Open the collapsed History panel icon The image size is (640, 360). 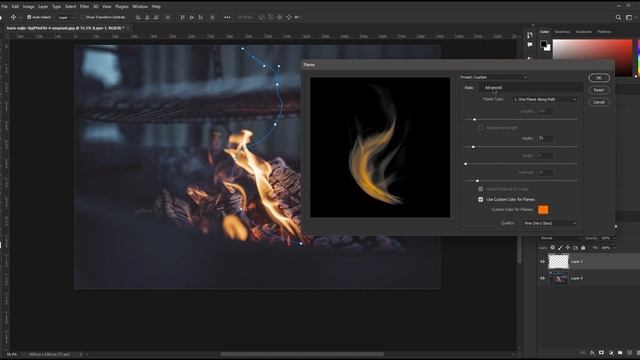coord(529,35)
